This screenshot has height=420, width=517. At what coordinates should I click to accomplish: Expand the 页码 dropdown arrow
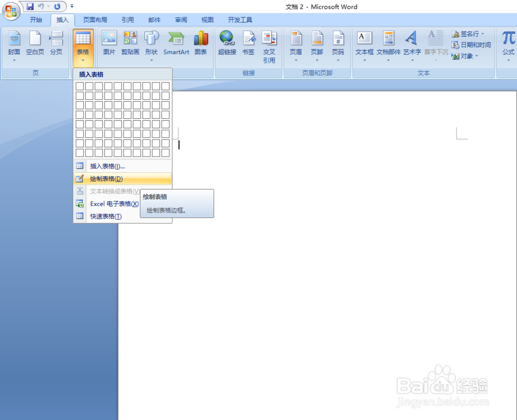pos(338,60)
